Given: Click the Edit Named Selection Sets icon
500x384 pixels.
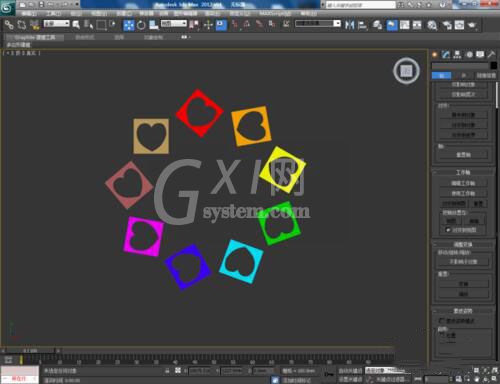Looking at the screenshot, I should 286,25.
